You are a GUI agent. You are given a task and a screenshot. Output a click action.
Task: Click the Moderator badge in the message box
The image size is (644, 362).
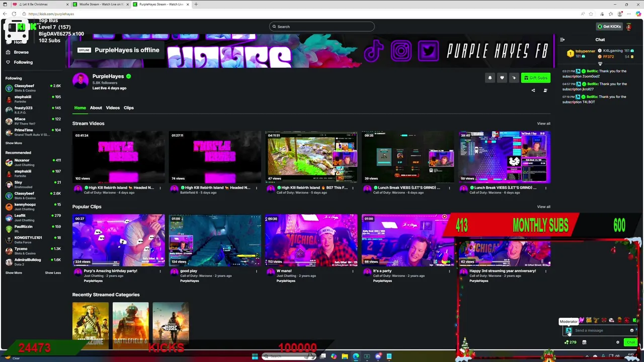(569, 330)
